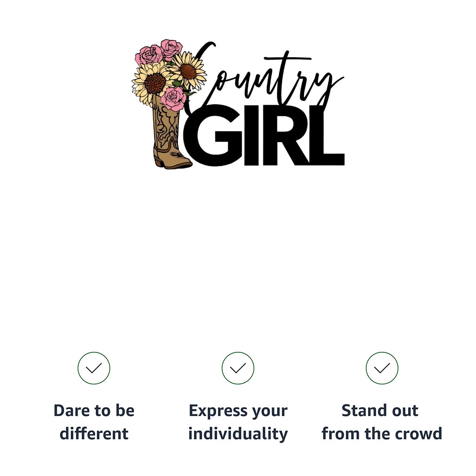Click the topmost pink rose in the bouquet
Image resolution: width=476 pixels, height=476 pixels.
[171, 48]
